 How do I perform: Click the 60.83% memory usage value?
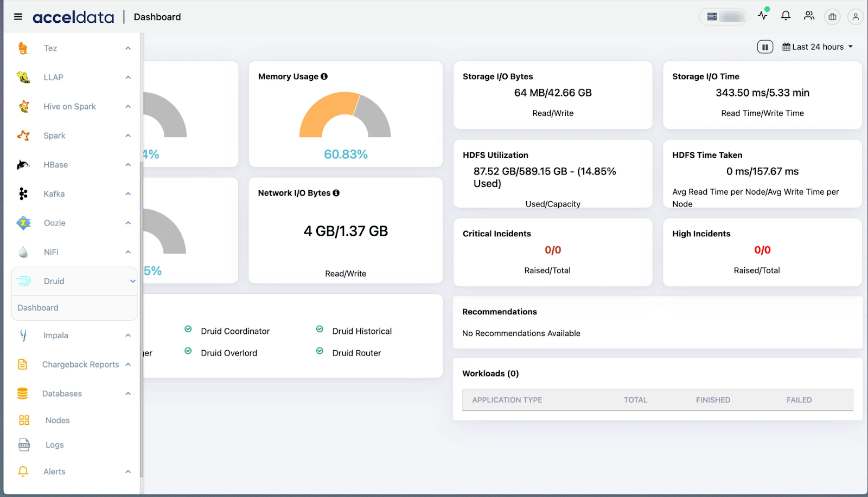(x=346, y=154)
